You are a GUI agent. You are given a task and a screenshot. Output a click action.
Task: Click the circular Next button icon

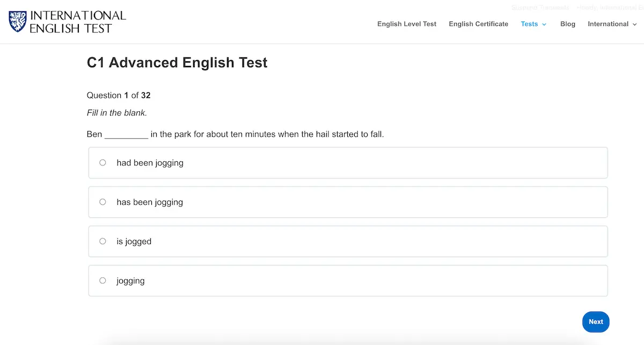coord(596,321)
